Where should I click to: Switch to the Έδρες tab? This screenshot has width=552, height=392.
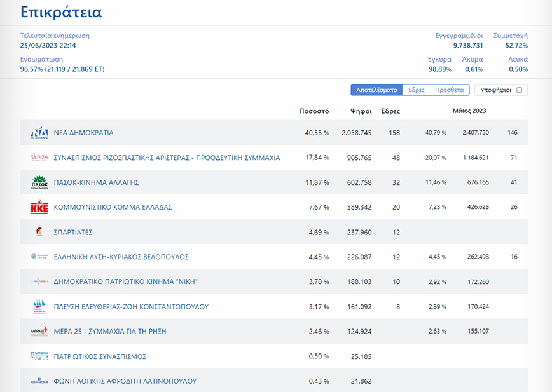(416, 90)
